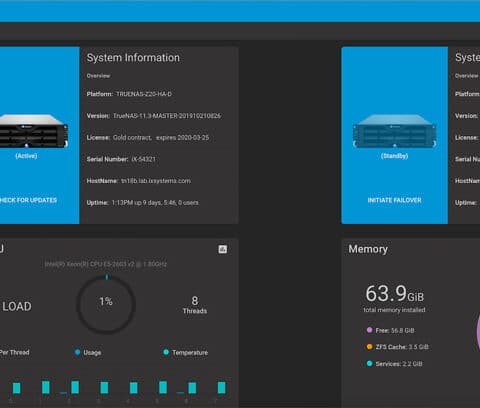
Task: Click the orange ZFS Cache legend dot
Action: [x=369, y=347]
